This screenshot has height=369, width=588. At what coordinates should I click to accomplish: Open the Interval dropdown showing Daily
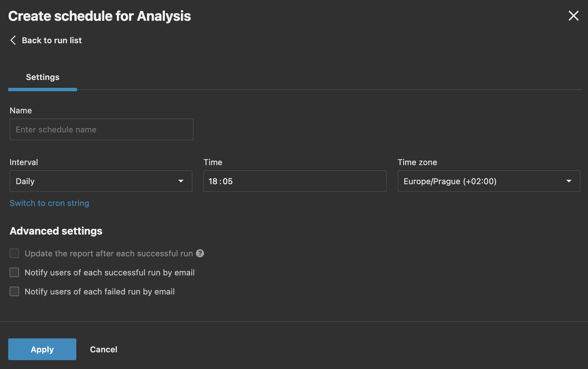(x=101, y=181)
